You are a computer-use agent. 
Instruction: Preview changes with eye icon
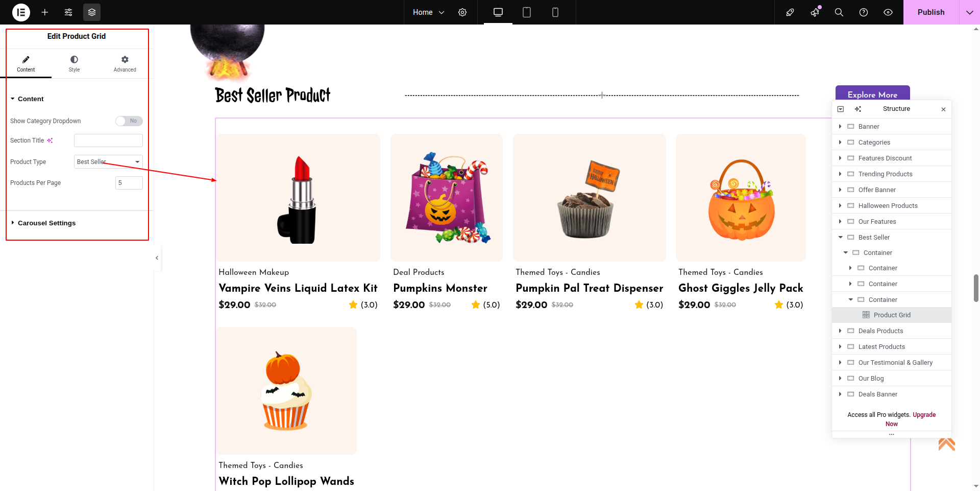(x=888, y=12)
